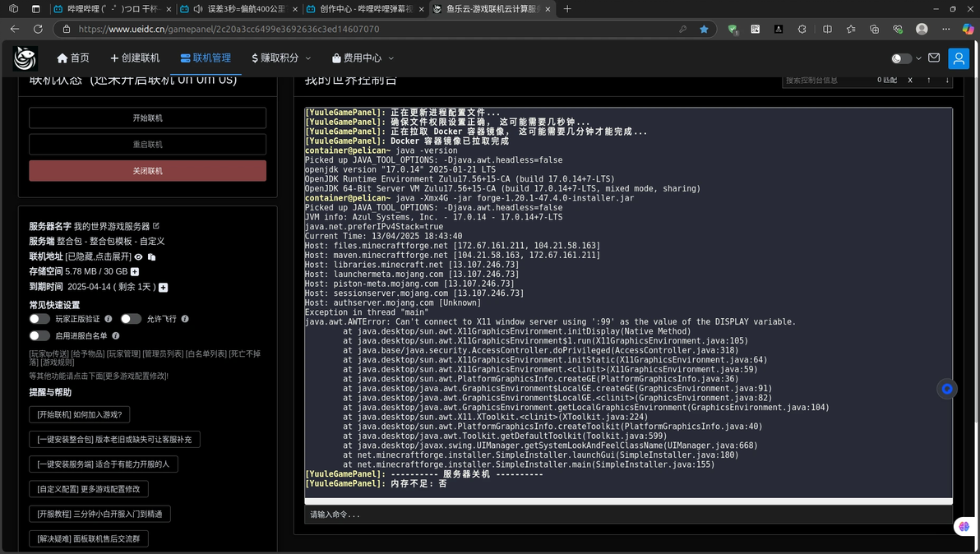This screenshot has width=980, height=554.
Task: Select the 联机管理 menu item
Action: (x=206, y=58)
